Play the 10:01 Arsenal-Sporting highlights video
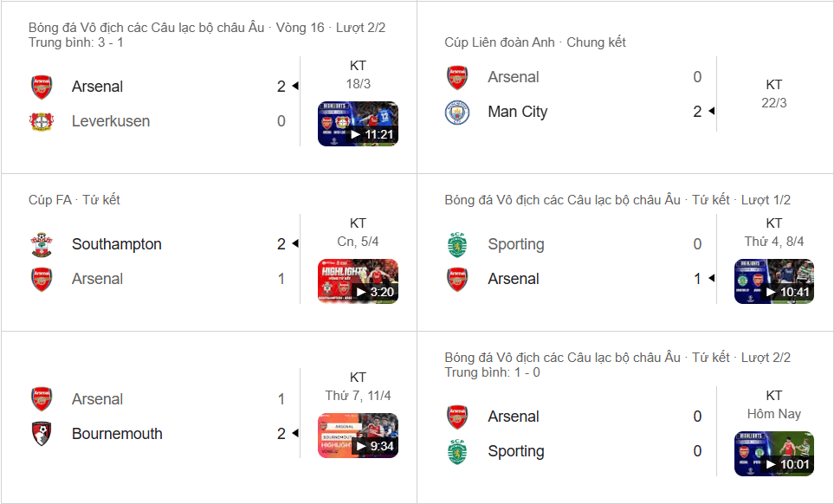Screen dimensions: 834x504 [x=773, y=453]
